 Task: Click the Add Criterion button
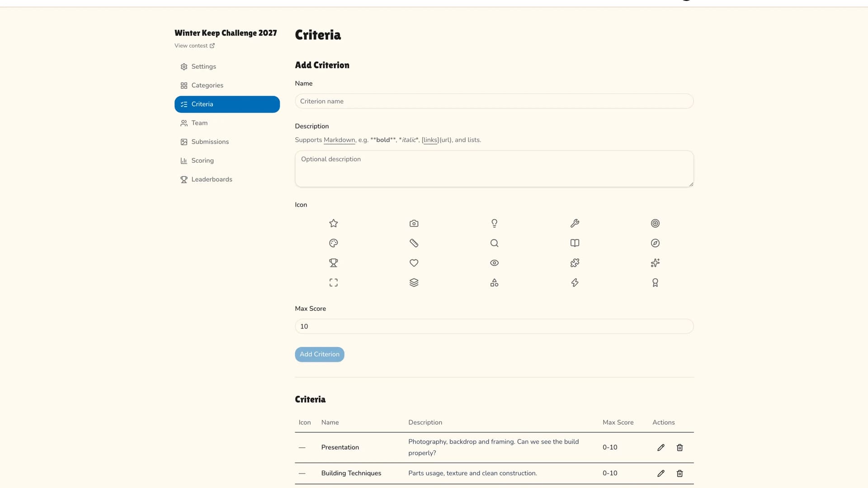(319, 354)
